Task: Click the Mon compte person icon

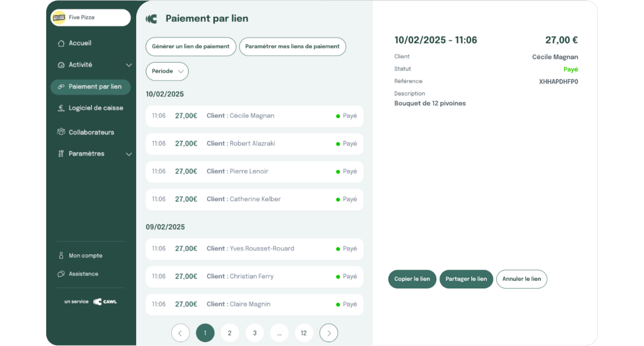Action: point(61,256)
